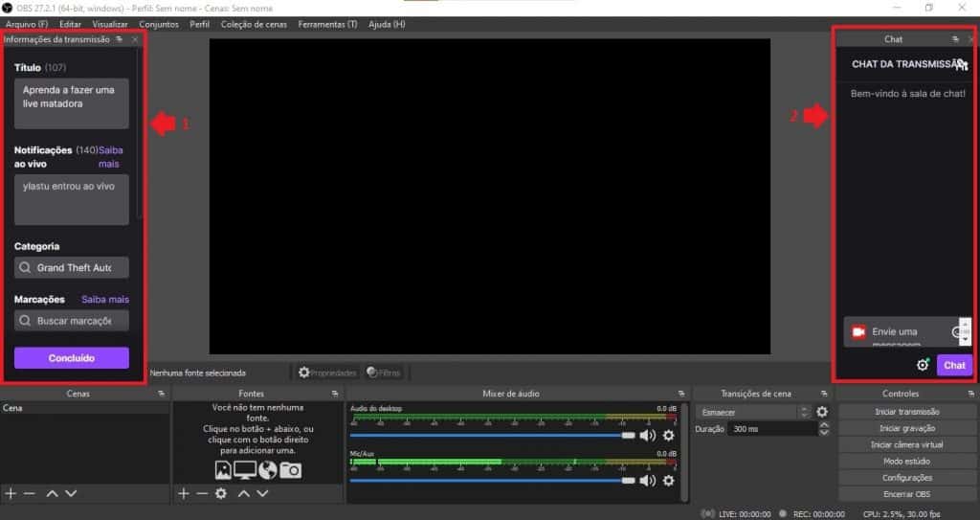This screenshot has height=520, width=980.
Task: Open the Audio do desktop settings gear
Action: 669,436
